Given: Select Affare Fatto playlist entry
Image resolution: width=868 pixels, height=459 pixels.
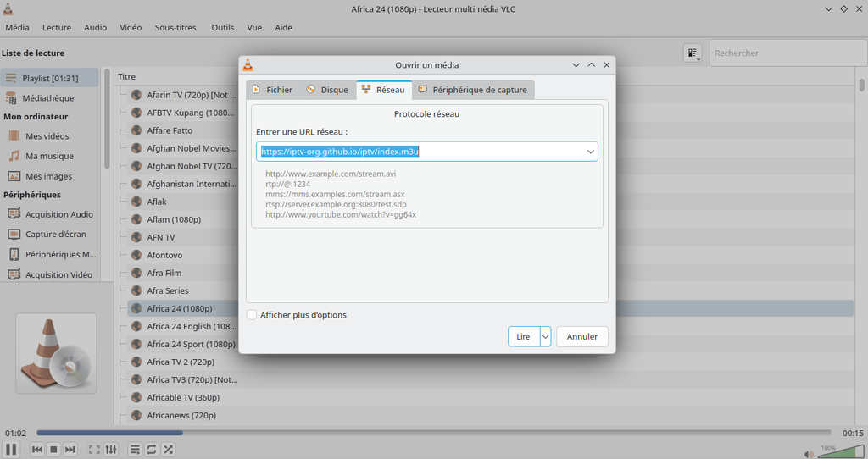Looking at the screenshot, I should 170,130.
